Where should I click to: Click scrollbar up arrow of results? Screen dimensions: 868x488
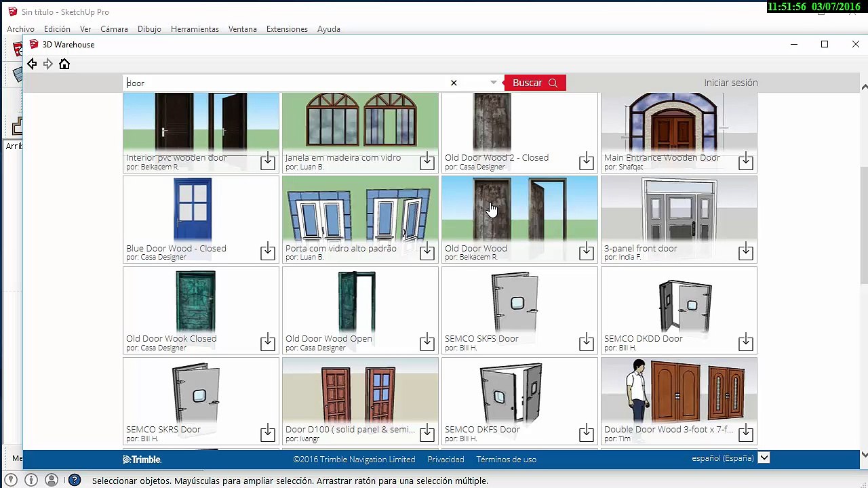(864, 87)
